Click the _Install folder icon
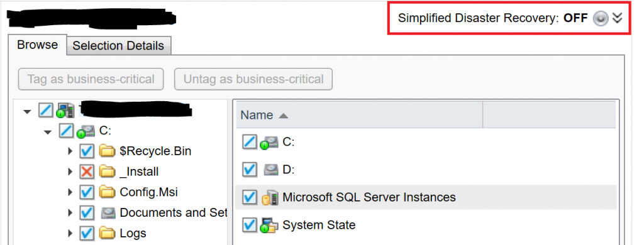Viewport: 644px width, 245px height. click(107, 171)
